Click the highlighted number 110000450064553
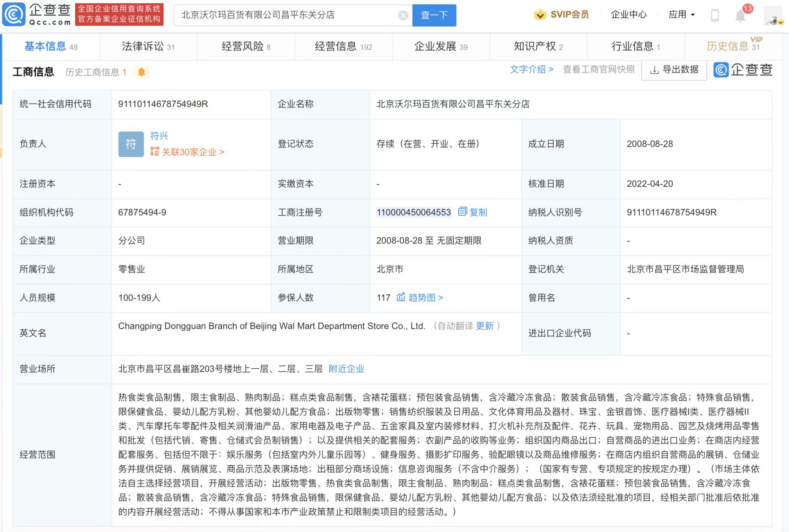This screenshot has height=532, width=789. 413,212
